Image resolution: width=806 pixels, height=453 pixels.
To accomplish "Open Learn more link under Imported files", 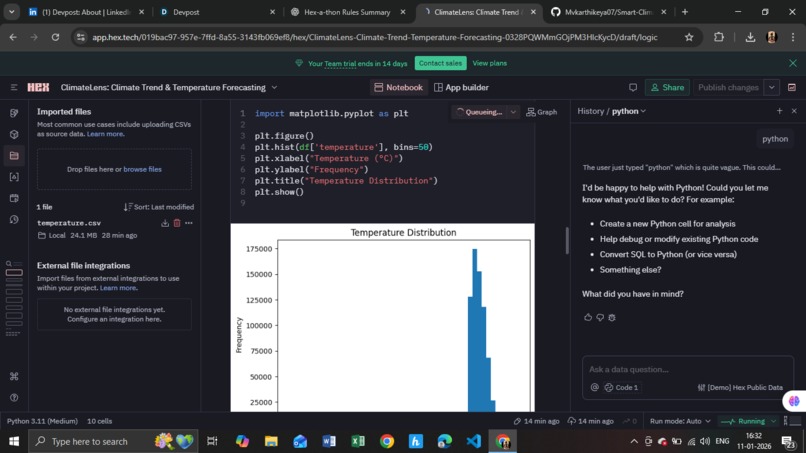I will pyautogui.click(x=105, y=134).
